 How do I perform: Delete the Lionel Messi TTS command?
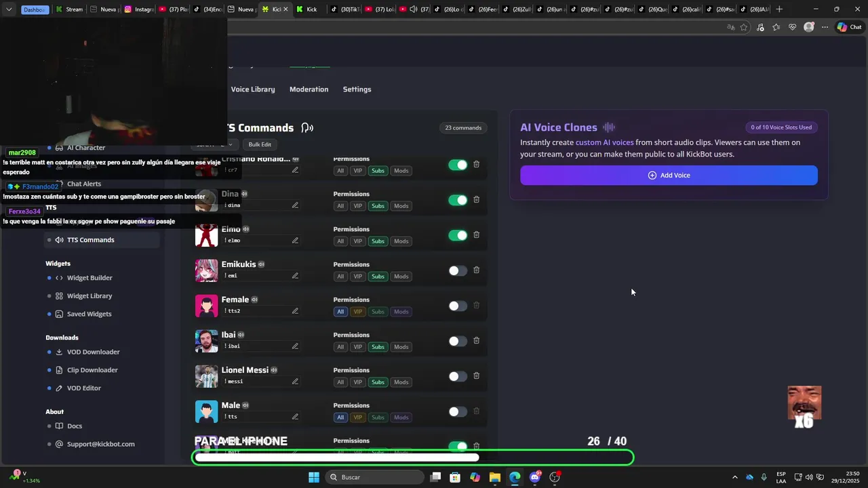tap(476, 375)
